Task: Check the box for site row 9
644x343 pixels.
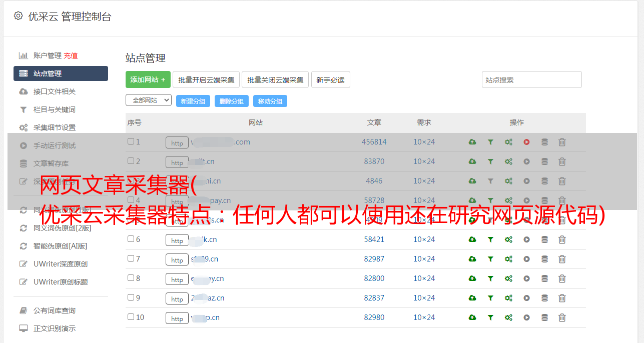Action: (131, 297)
